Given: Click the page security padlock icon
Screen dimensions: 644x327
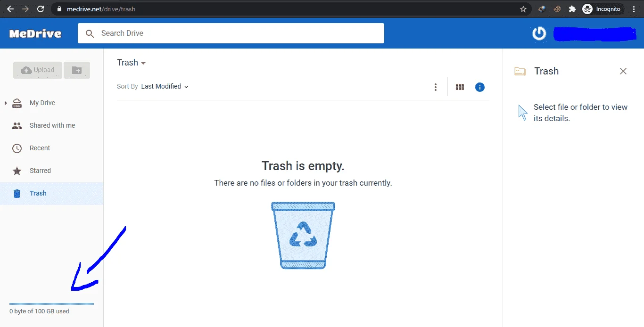Looking at the screenshot, I should [59, 9].
